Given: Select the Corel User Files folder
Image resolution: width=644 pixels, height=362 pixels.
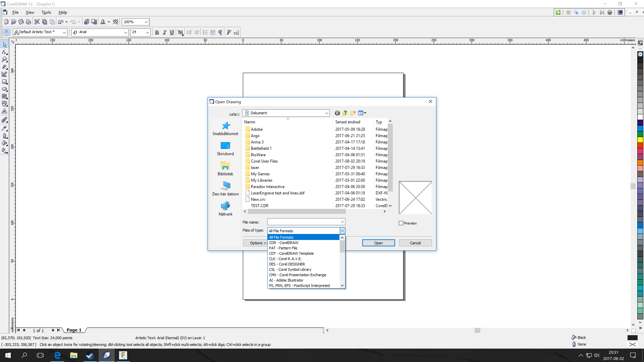Looking at the screenshot, I should pos(264,161).
